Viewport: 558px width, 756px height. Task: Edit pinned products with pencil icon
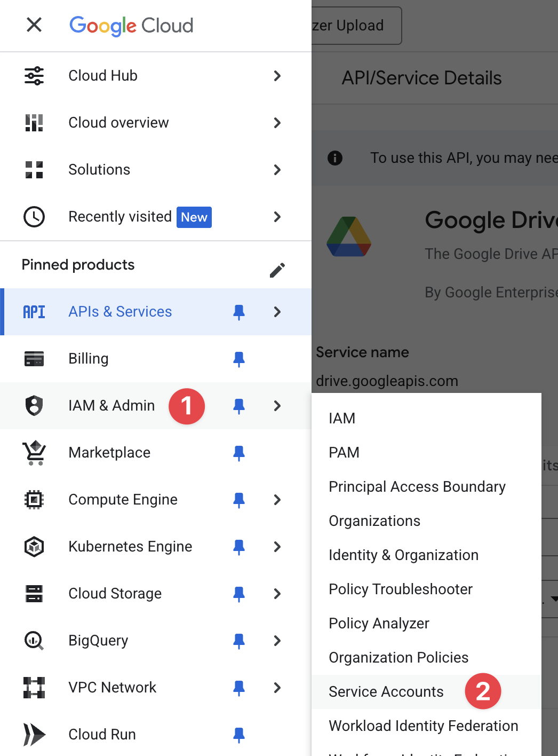pyautogui.click(x=277, y=270)
